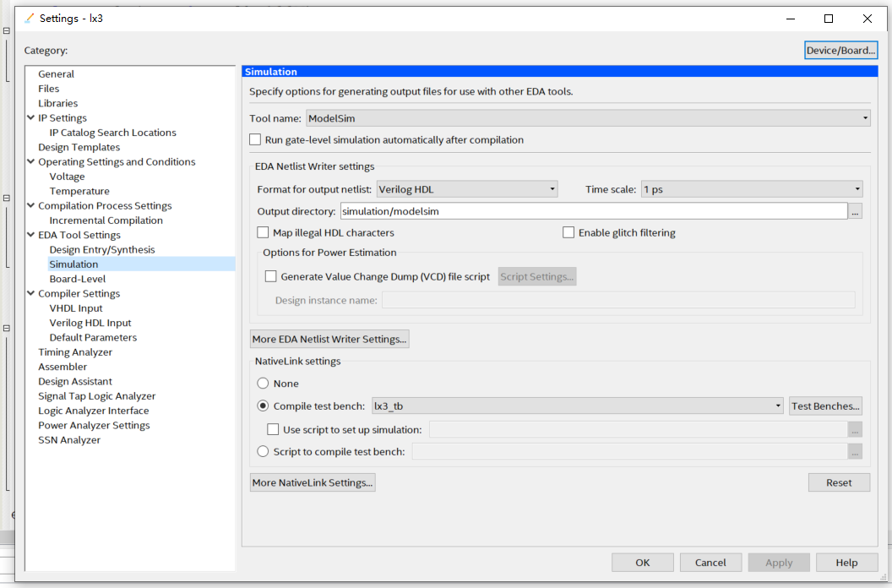Open the Compile test bench dropdown
Image resolution: width=892 pixels, height=588 pixels.
click(778, 406)
